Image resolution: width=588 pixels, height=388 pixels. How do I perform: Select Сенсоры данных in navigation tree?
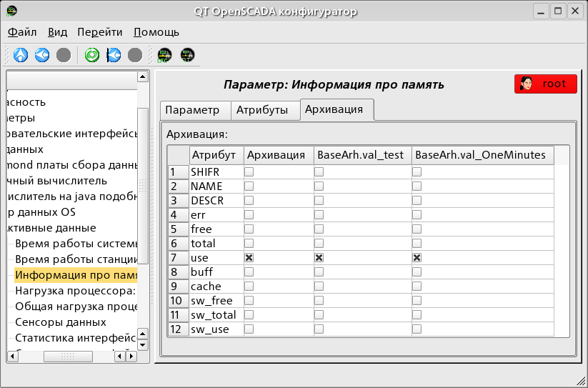(61, 322)
